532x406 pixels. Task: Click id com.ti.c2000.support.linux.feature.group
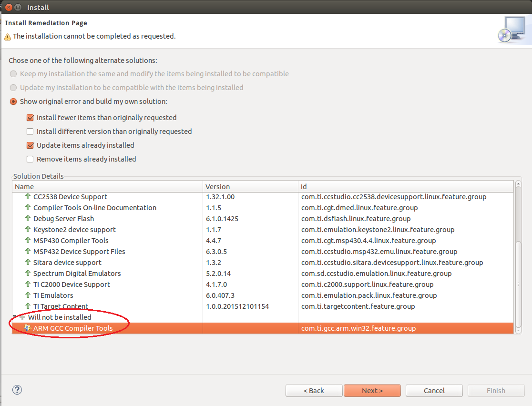coord(368,284)
